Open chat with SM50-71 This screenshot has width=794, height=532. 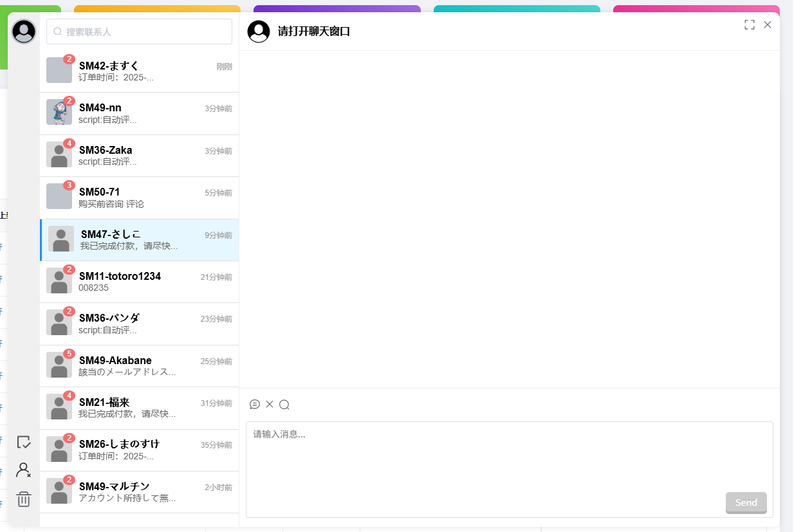coord(139,197)
